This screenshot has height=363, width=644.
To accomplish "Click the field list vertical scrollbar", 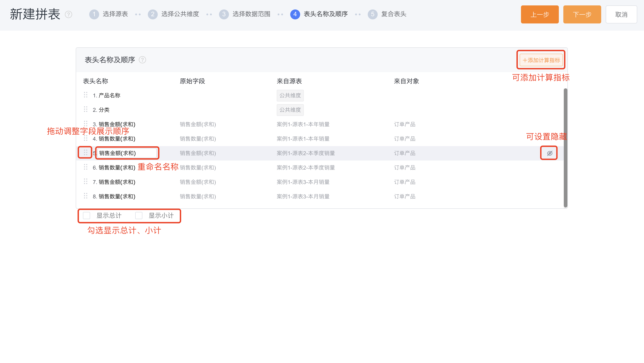I will tap(565, 148).
